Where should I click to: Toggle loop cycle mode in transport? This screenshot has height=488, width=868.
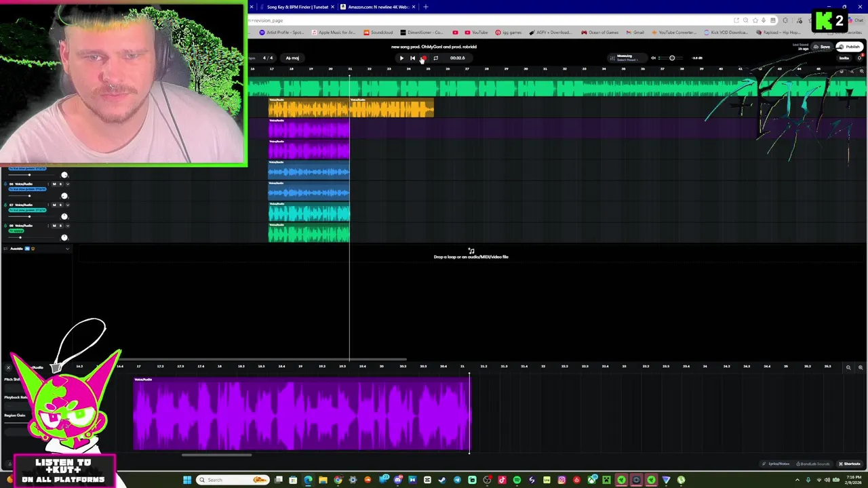435,58
